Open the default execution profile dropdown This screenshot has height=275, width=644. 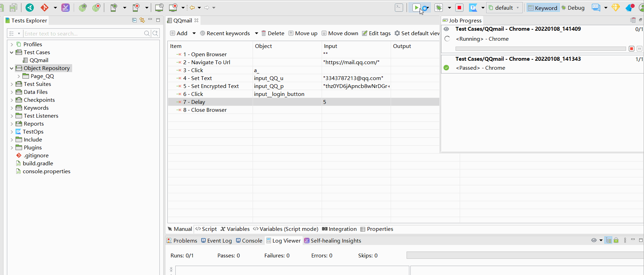504,8
